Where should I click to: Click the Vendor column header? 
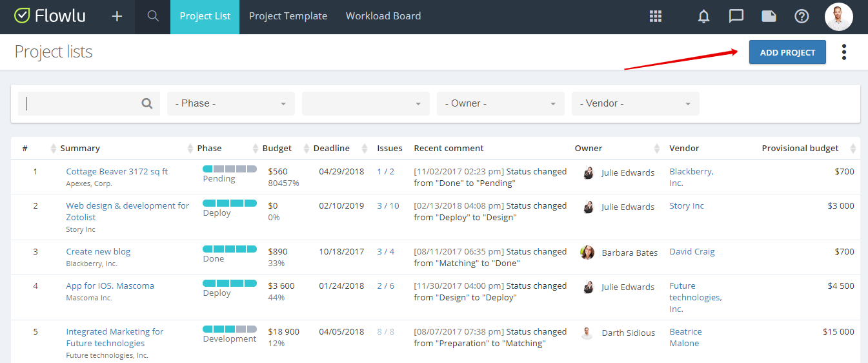(684, 149)
